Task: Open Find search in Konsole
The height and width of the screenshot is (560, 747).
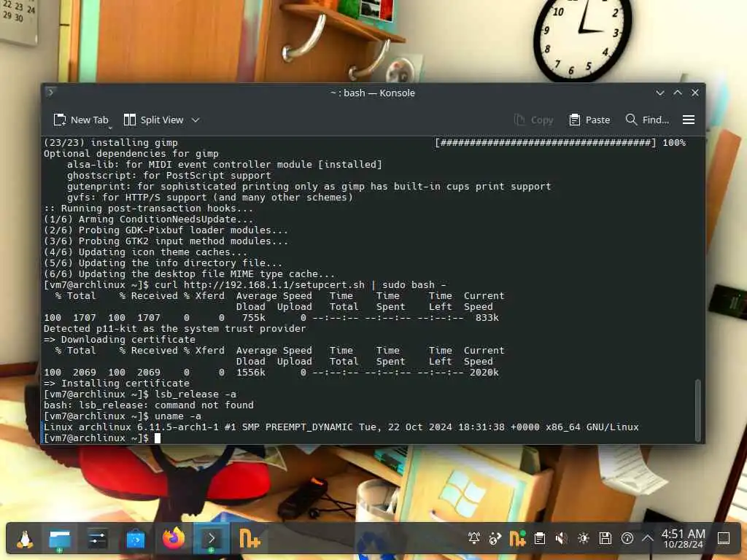Action: pos(647,120)
